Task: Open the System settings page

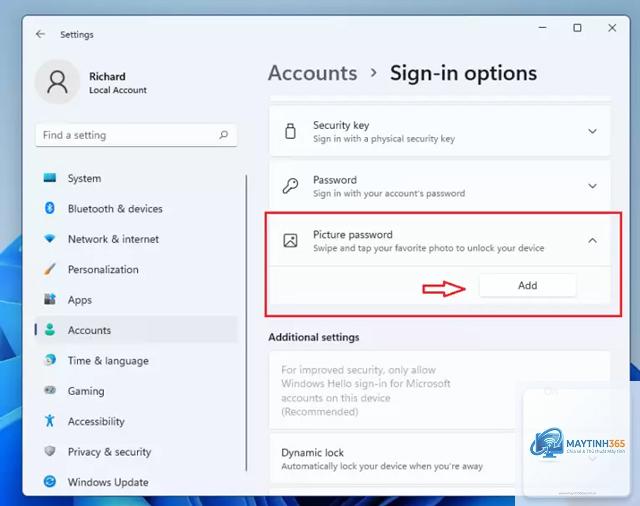Action: click(x=136, y=178)
